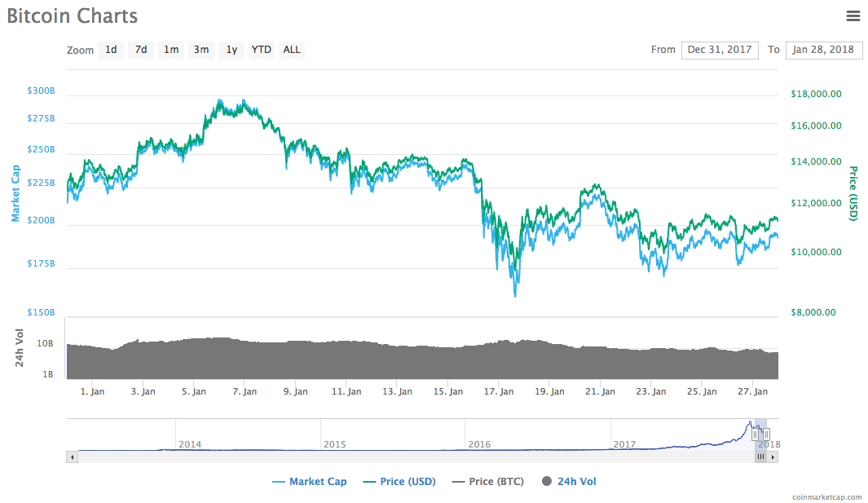Click the 1m zoom button
This screenshot has height=503, width=868.
170,50
